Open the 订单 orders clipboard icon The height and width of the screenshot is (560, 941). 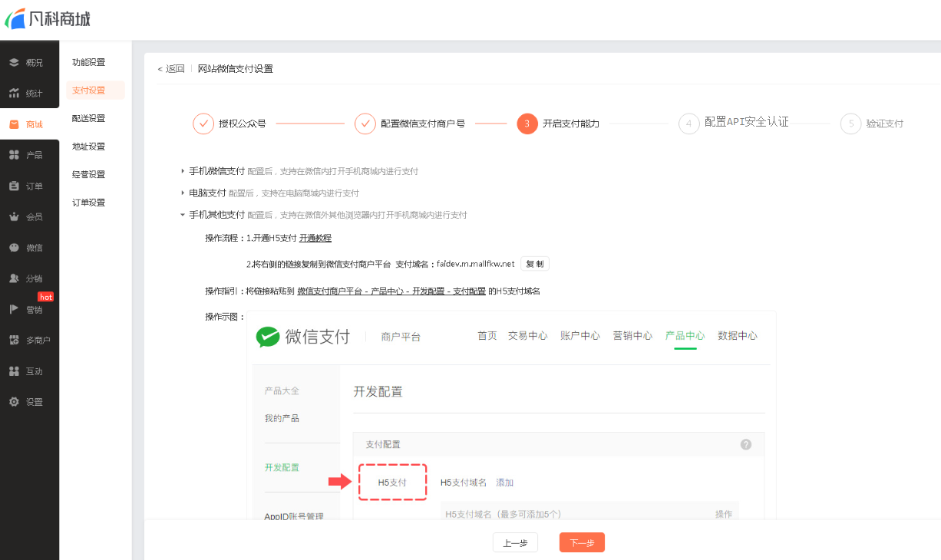tap(14, 186)
